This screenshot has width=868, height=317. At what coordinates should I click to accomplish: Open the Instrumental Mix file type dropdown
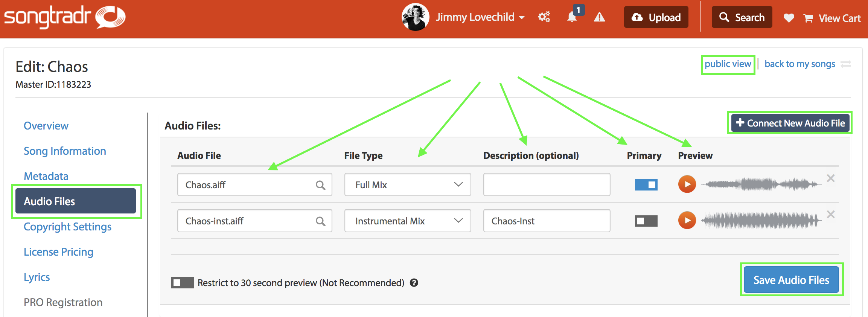coord(408,221)
